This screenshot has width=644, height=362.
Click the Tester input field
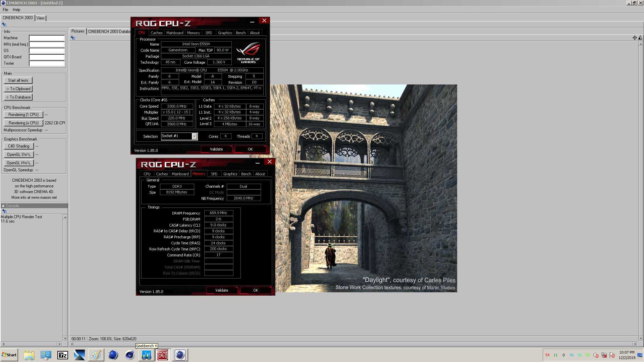point(47,63)
